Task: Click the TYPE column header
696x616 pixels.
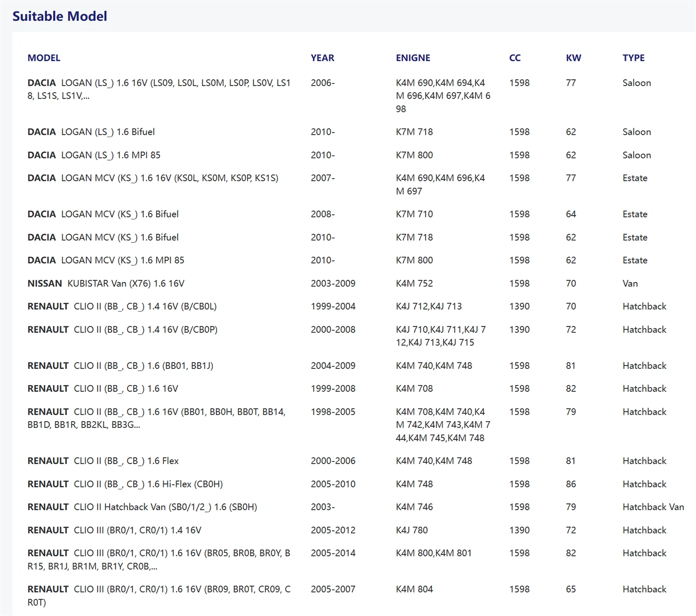Action: point(633,58)
